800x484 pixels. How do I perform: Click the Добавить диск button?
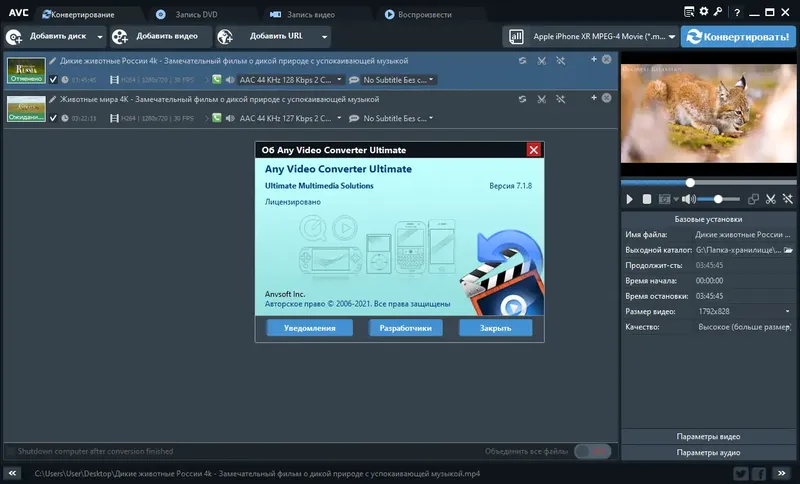[x=49, y=36]
